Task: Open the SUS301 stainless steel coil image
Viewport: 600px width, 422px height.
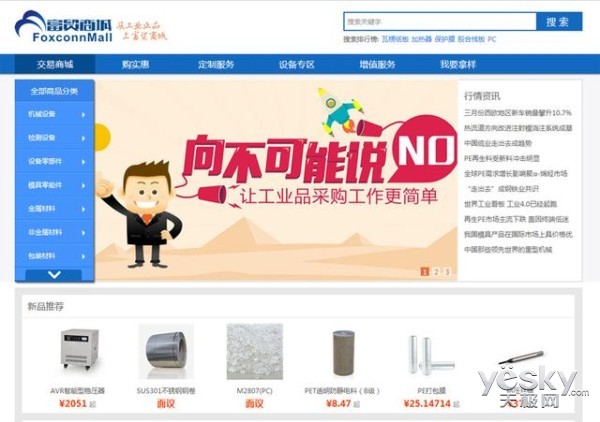Action: 166,352
